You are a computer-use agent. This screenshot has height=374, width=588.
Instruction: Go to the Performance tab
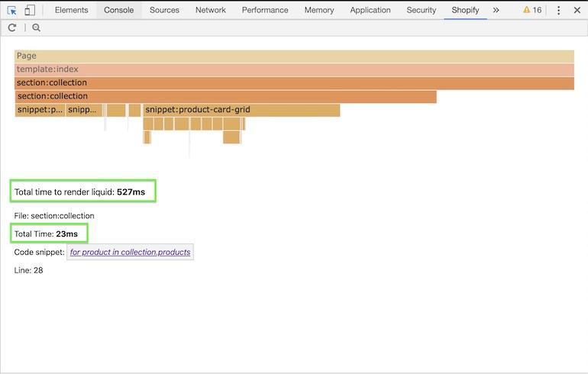pyautogui.click(x=265, y=10)
